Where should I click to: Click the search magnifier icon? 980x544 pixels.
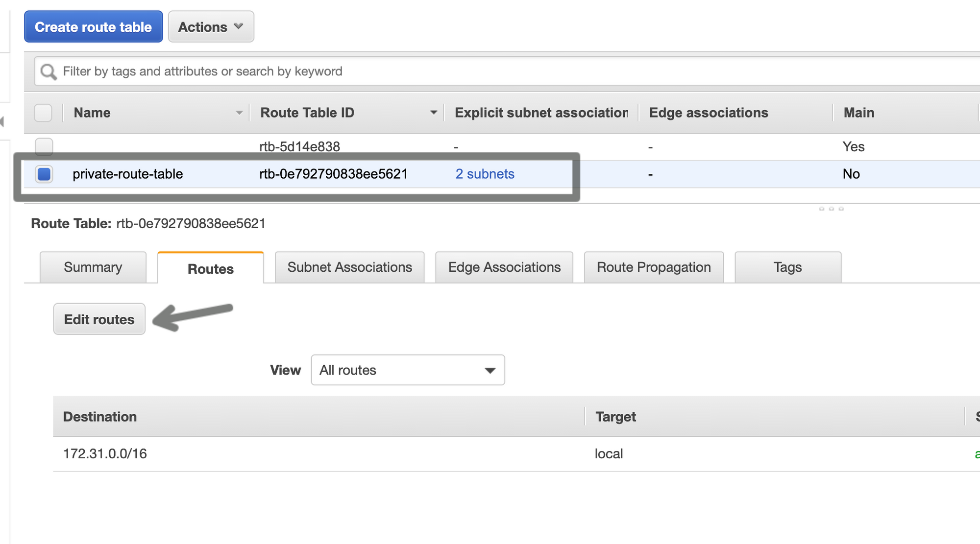tap(48, 72)
